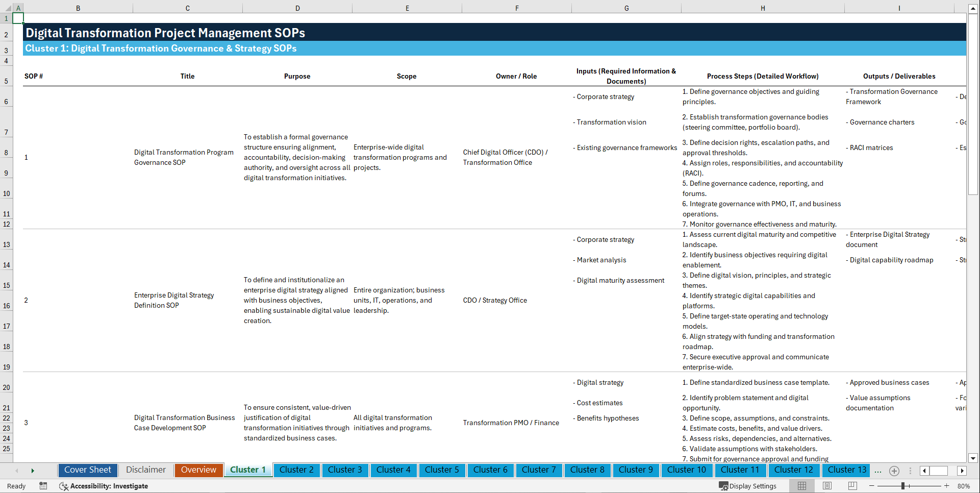Click the vertical scrollbar down arrow
This screenshot has height=493, width=980.
pyautogui.click(x=974, y=458)
